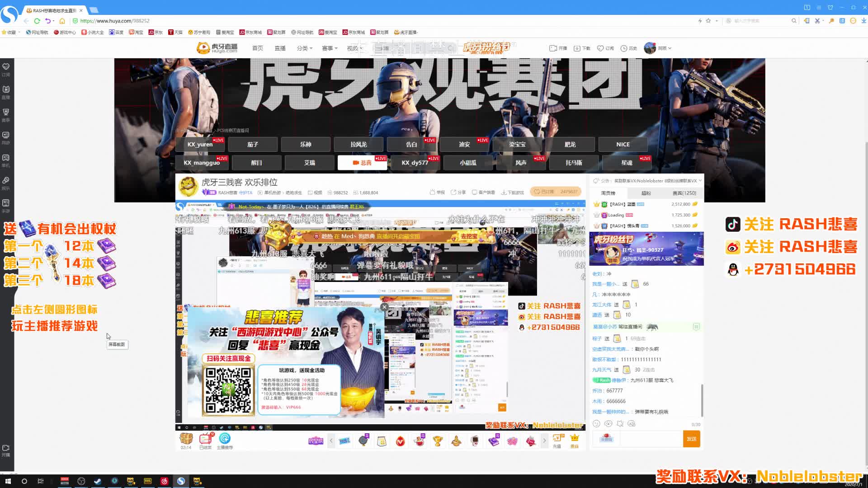Expand the 视频 video dropdown
This screenshot has width=868, height=488.
pyautogui.click(x=354, y=48)
